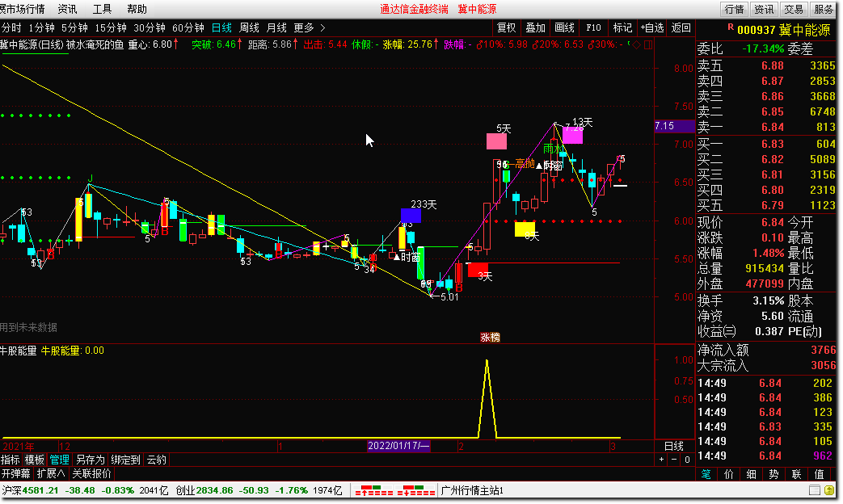Open the 画线 drawing tools
This screenshot has width=843, height=504.
point(564,27)
